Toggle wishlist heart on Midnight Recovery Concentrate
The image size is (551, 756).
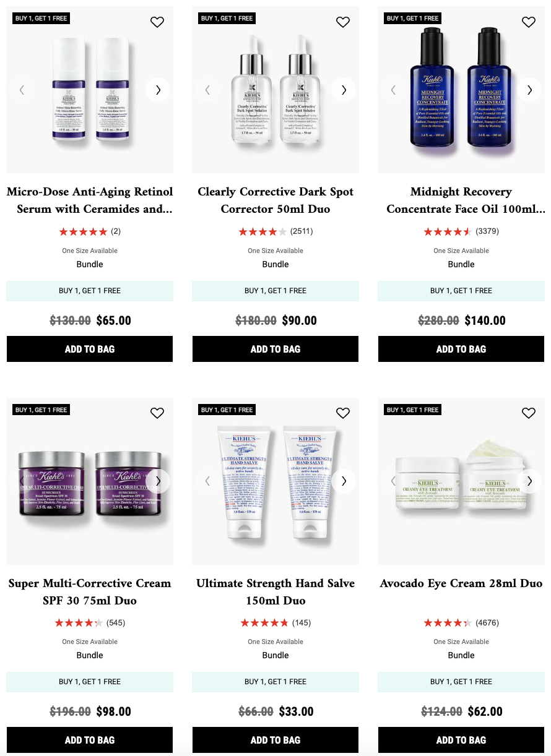(529, 22)
